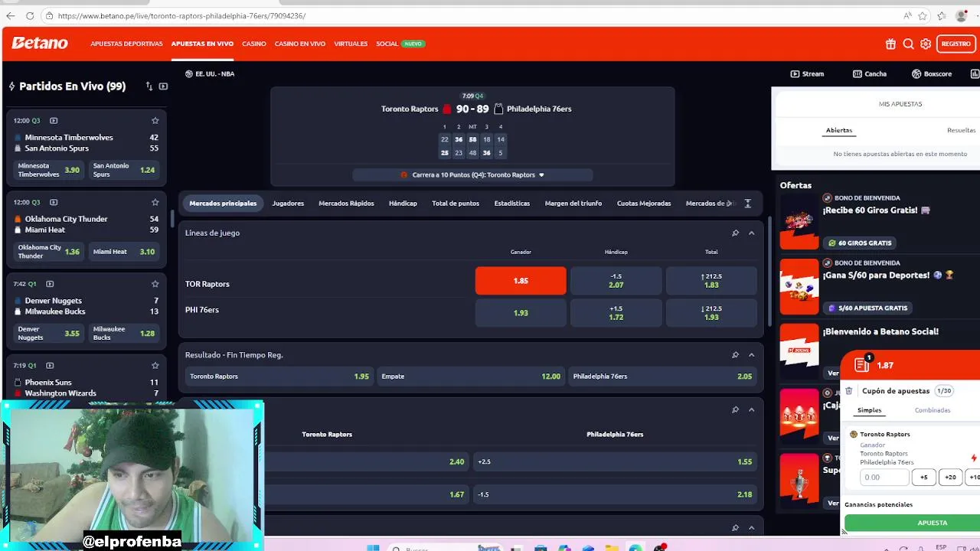The image size is (980, 551).
Task: Favorite the Minnesota Timberwolves match with star
Action: tap(155, 120)
